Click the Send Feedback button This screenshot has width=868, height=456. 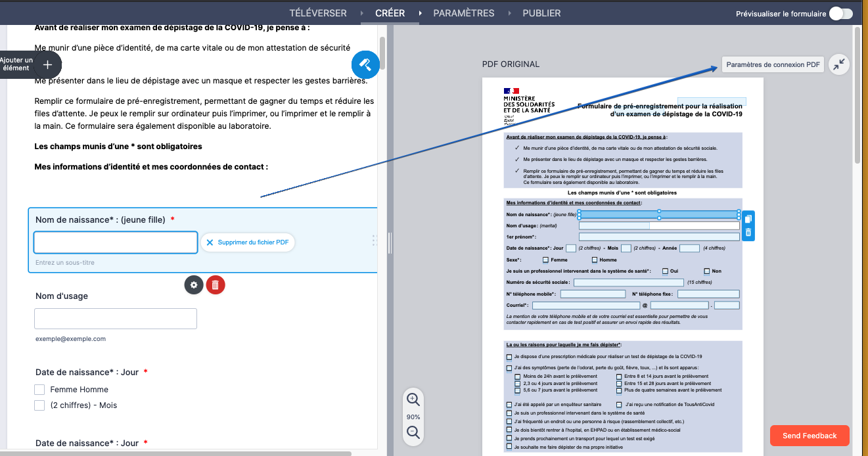click(810, 436)
